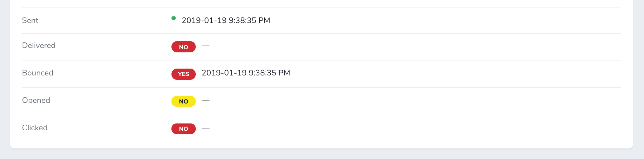Click the 9:38:35 PM time in Bounced row
This screenshot has height=159, width=644.
(x=269, y=73)
